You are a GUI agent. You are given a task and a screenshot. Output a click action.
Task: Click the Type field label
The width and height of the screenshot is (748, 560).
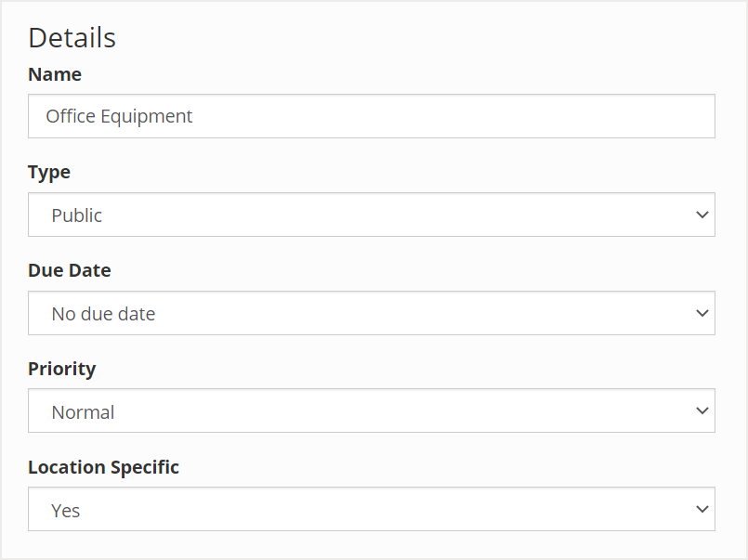click(x=49, y=172)
